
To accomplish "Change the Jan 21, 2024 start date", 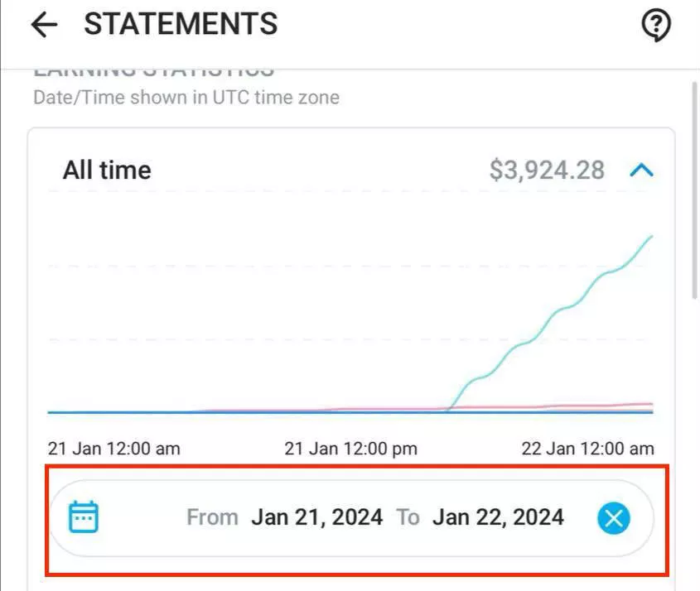I will coord(317,518).
